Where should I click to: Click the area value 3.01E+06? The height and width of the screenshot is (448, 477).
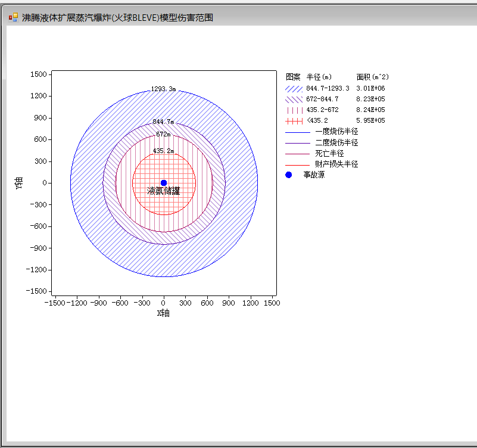coord(370,88)
